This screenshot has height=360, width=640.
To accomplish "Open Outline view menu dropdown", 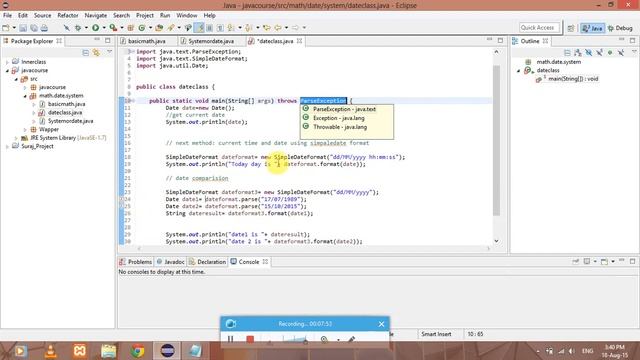I will pyautogui.click(x=634, y=52).
